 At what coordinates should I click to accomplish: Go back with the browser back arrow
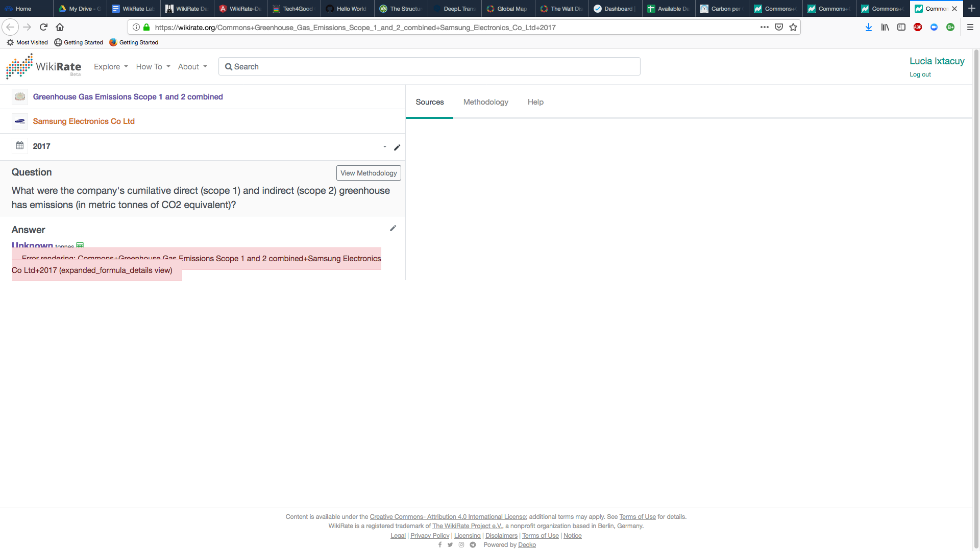[10, 27]
